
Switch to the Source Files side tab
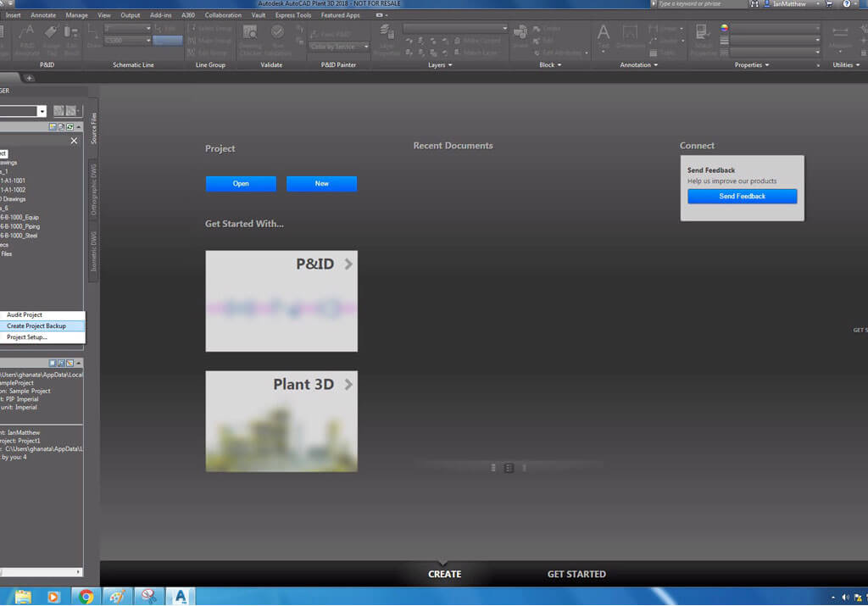[x=93, y=128]
